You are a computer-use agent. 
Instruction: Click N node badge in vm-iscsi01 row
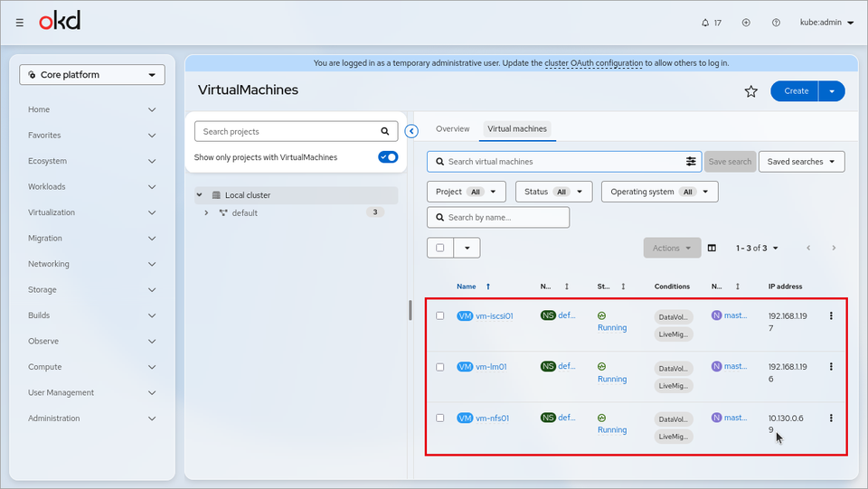716,315
